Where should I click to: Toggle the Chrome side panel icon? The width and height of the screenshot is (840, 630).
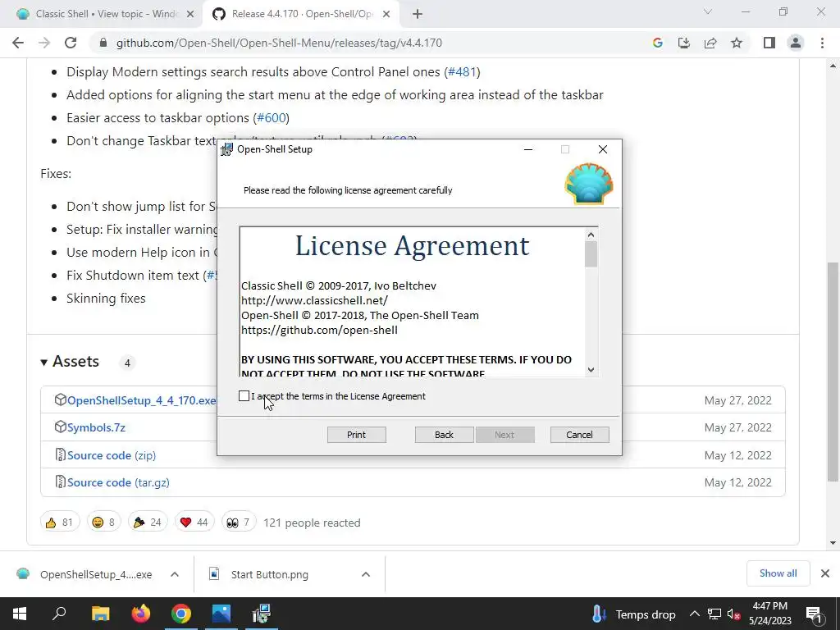pyautogui.click(x=769, y=43)
